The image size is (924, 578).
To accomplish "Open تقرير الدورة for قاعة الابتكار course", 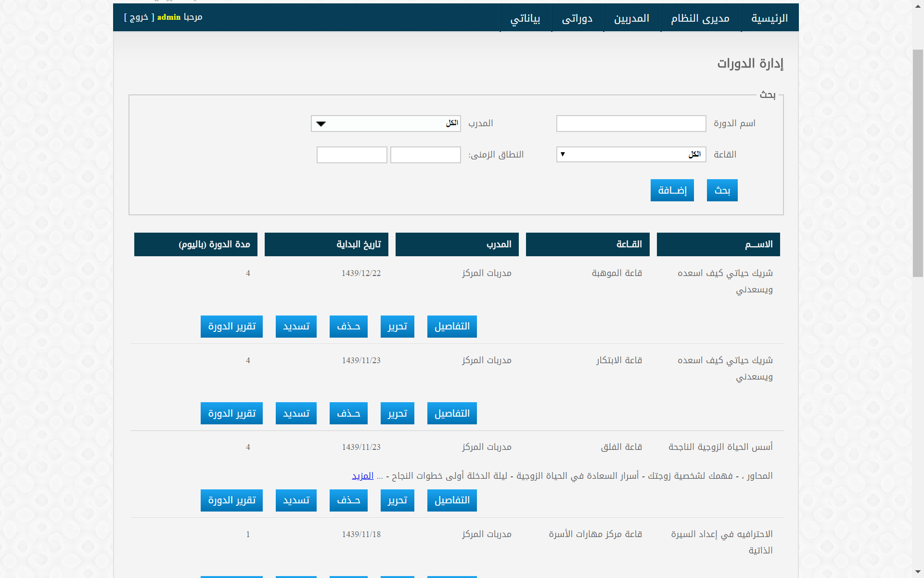I will [231, 413].
